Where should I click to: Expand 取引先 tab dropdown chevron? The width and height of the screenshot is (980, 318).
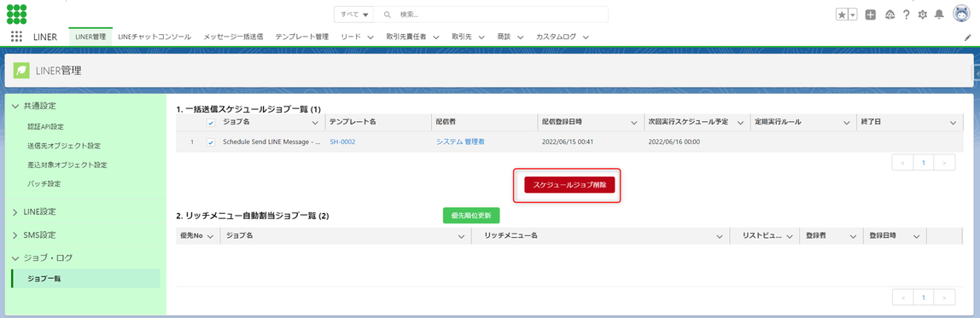[481, 38]
